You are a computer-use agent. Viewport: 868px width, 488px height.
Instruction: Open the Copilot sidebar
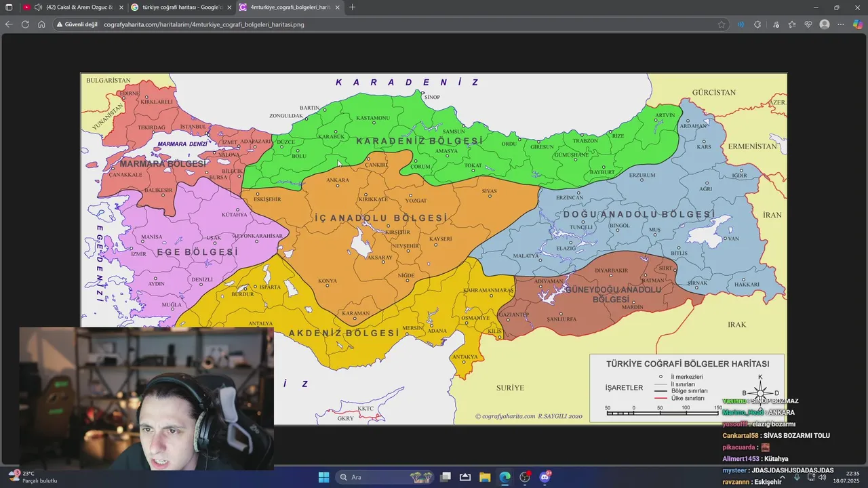click(x=858, y=24)
